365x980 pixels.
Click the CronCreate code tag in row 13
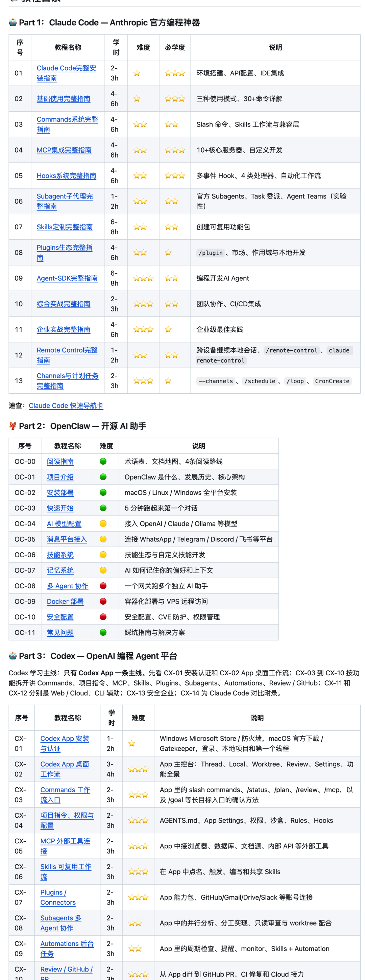[x=332, y=381]
